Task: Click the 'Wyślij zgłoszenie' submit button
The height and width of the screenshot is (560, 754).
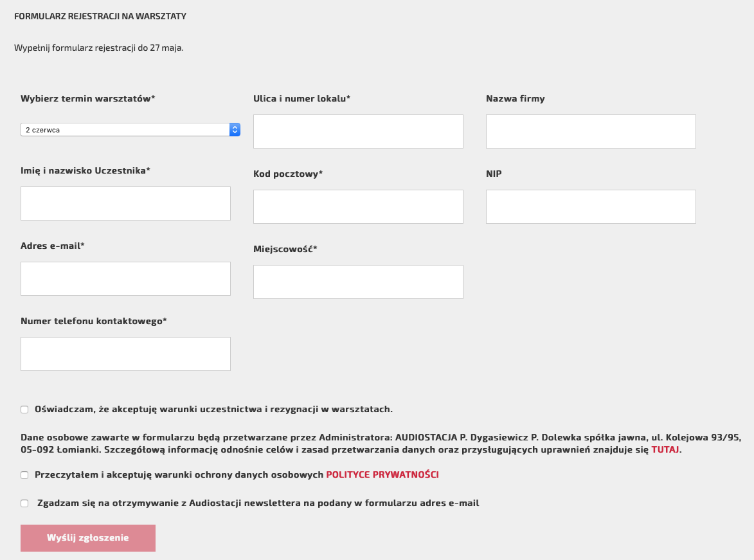Action: tap(88, 538)
